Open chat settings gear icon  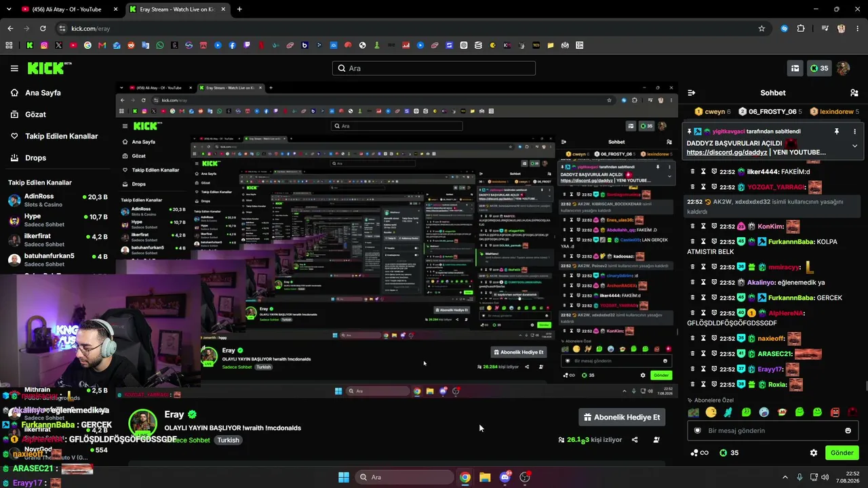coord(814,453)
